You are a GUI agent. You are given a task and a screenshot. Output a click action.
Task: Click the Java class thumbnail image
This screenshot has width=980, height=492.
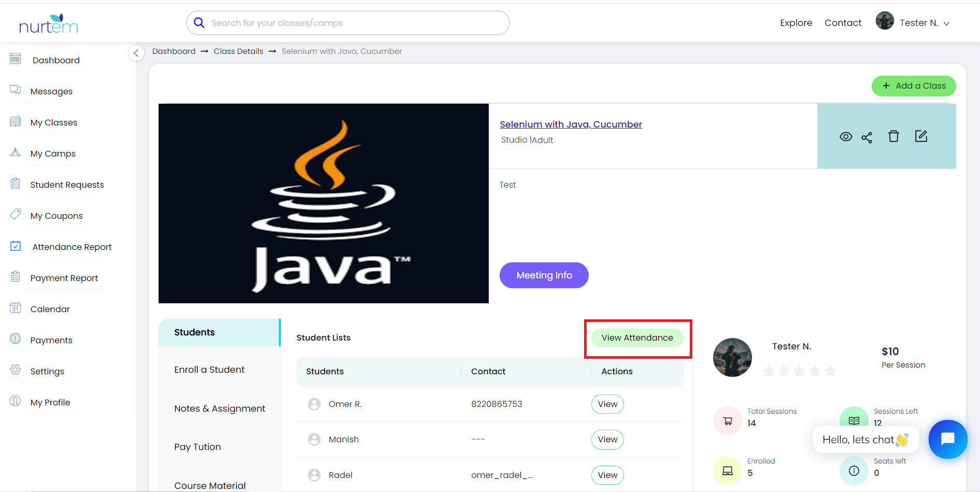(323, 203)
